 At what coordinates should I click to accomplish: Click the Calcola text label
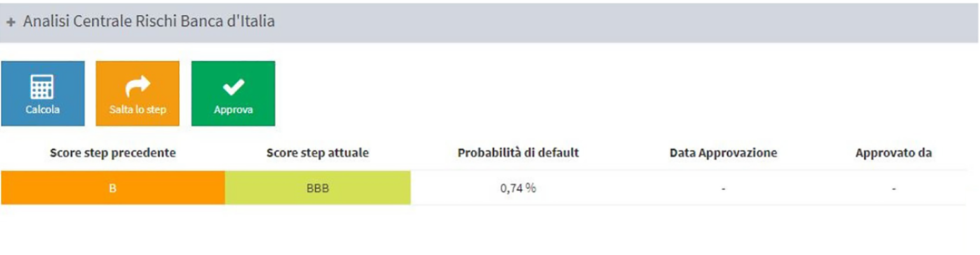pyautogui.click(x=43, y=110)
